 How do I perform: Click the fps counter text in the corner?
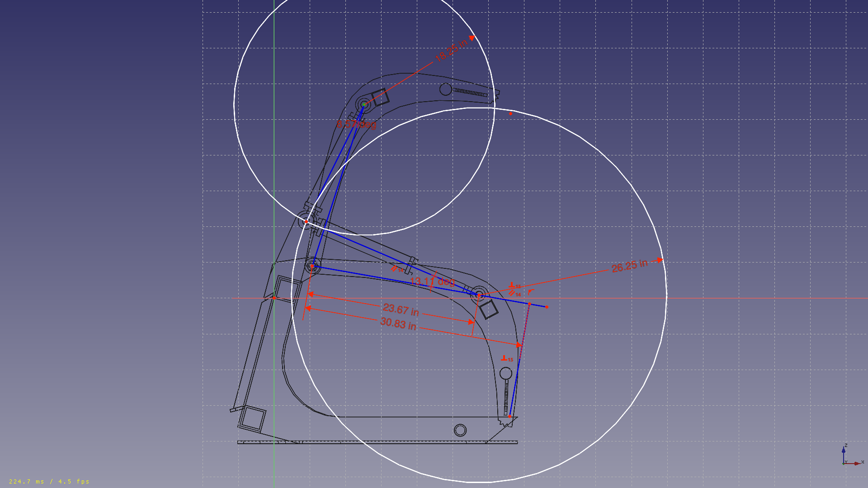pyautogui.click(x=49, y=481)
